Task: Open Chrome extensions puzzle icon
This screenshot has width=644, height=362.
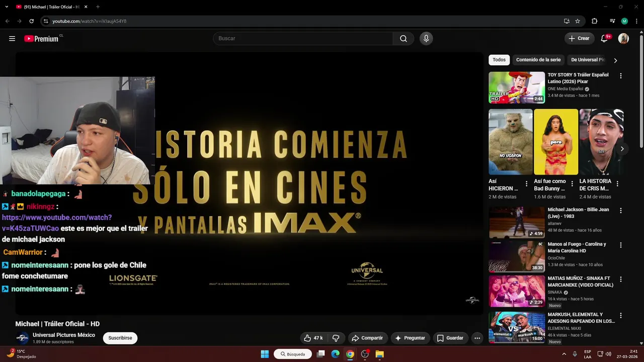Action: [594, 21]
